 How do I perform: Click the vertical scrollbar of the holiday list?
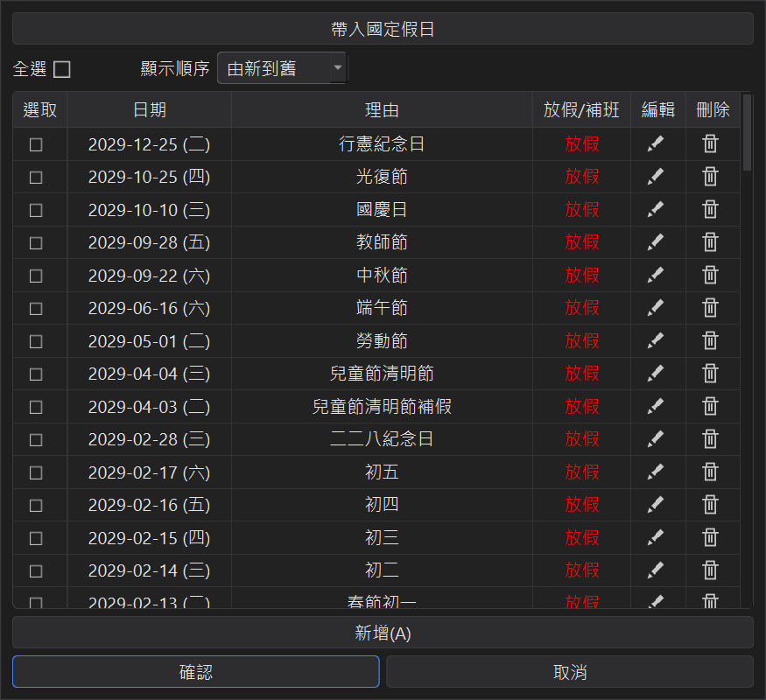pos(747,133)
